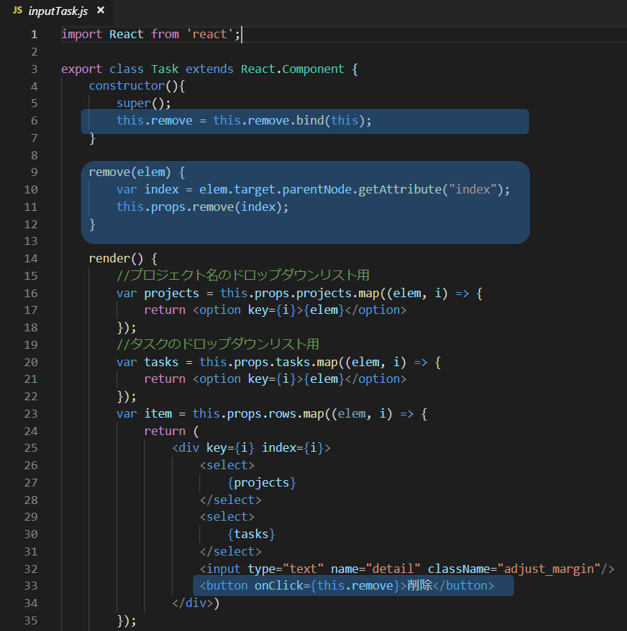Click 'input type="text"' on line 32

262,569
